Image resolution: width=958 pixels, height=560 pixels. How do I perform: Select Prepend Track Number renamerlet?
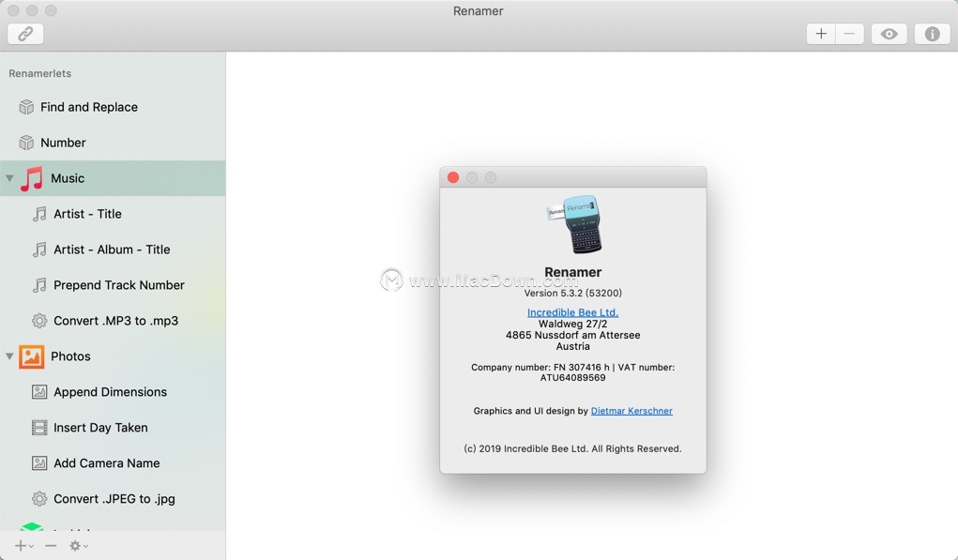[x=113, y=285]
